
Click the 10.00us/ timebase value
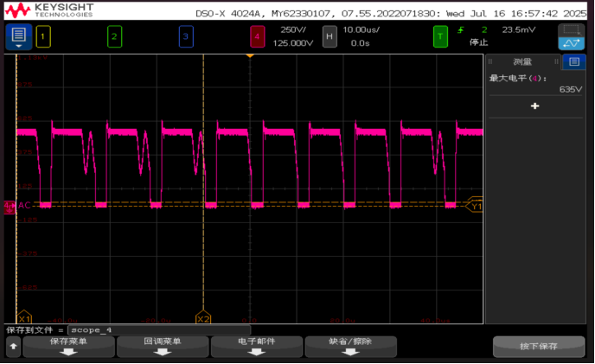coord(361,30)
